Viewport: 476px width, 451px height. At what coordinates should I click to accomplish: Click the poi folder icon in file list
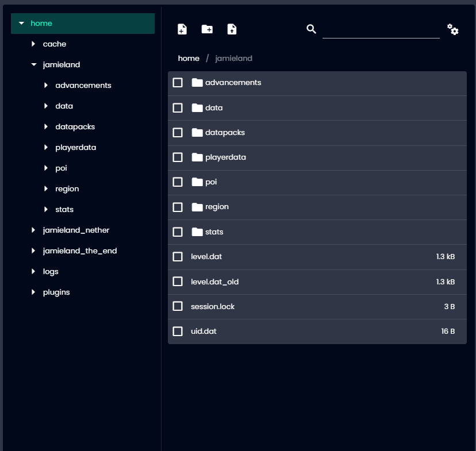(x=197, y=182)
